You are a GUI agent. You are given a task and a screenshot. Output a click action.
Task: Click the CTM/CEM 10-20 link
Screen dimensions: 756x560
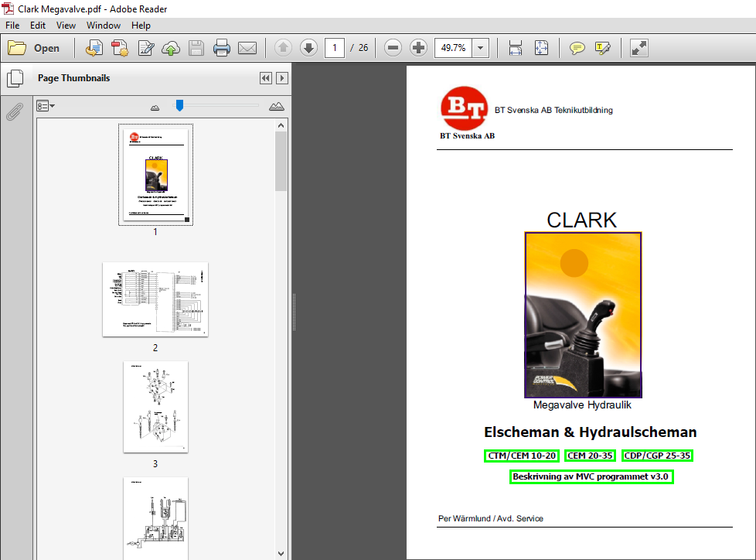point(522,456)
